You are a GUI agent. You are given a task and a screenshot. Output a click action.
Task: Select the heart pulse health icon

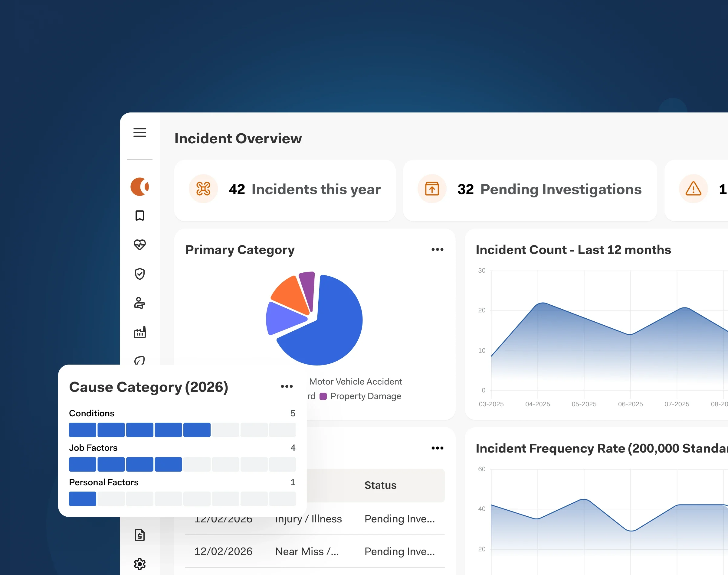point(139,245)
